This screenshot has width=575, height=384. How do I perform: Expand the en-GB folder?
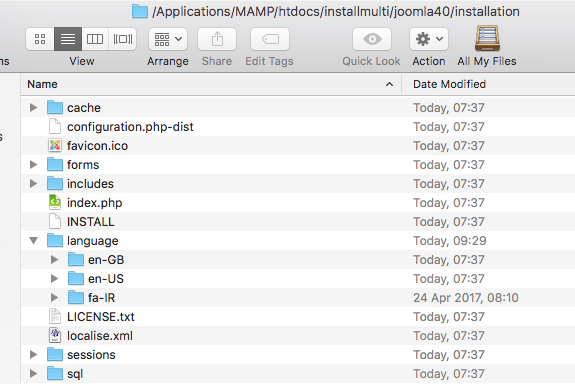(54, 260)
